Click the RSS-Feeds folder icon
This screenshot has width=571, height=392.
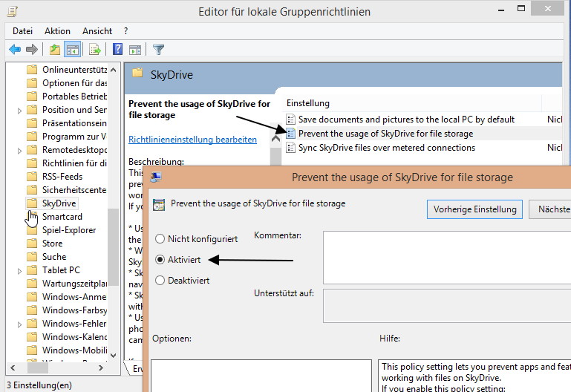[x=32, y=177]
